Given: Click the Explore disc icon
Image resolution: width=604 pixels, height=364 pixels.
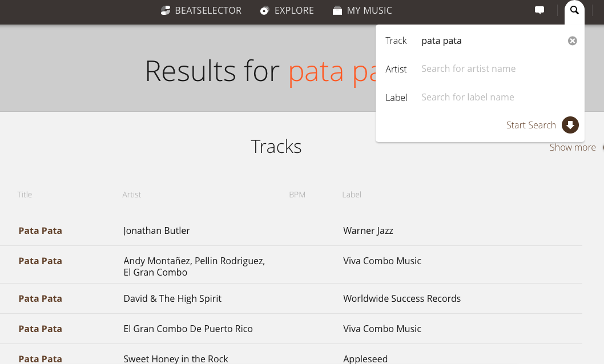Looking at the screenshot, I should coord(264,10).
